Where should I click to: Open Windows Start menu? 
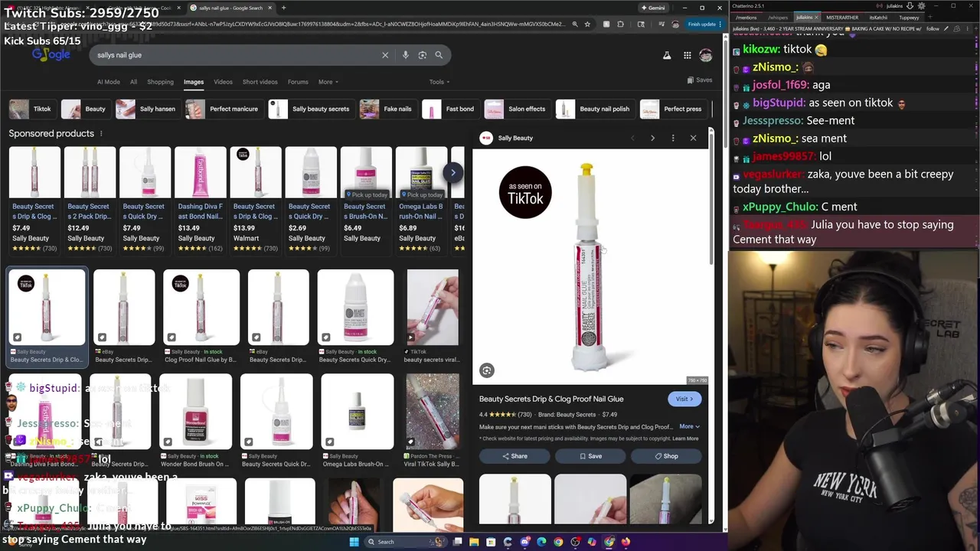354,542
